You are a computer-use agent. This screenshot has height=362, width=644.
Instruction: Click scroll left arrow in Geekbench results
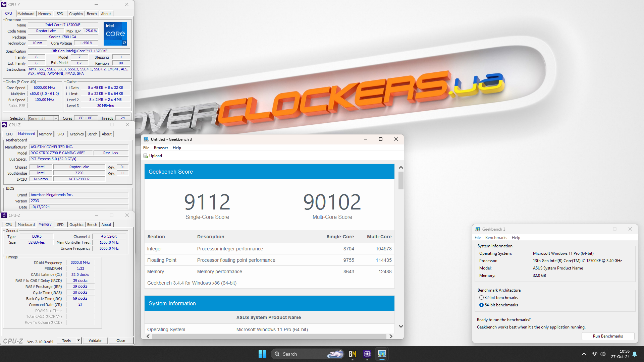tap(148, 336)
